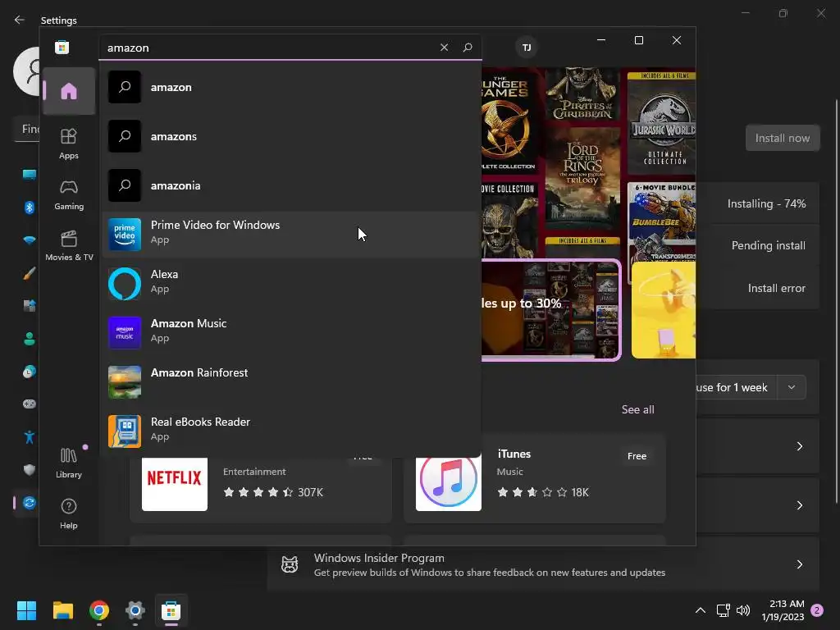Click the Settings window scrollbar

coord(837,302)
